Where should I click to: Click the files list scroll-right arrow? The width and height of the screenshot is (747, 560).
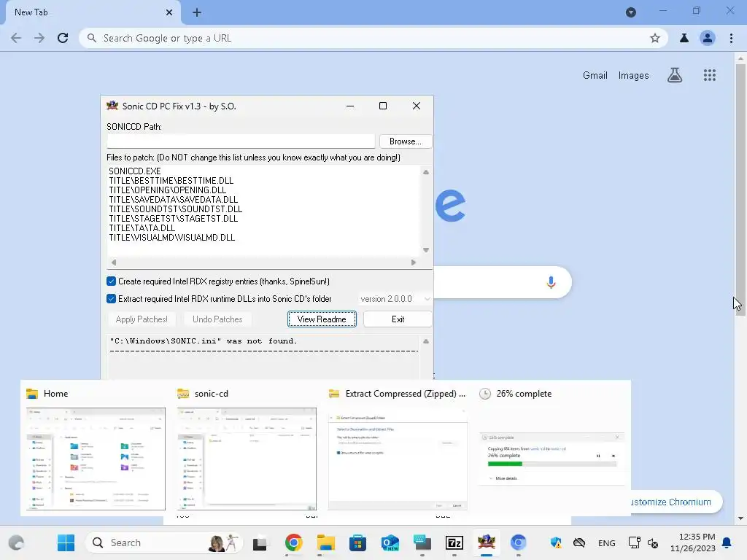pyautogui.click(x=413, y=262)
